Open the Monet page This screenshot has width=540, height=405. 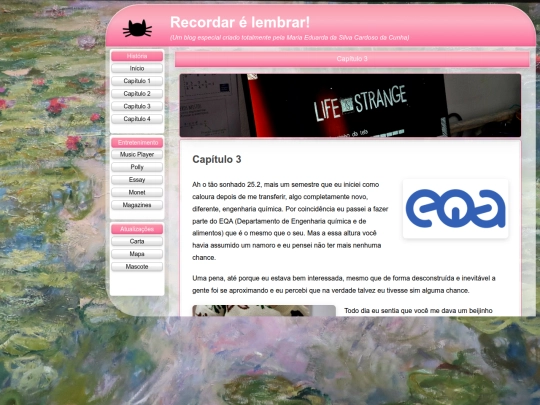[x=137, y=192]
